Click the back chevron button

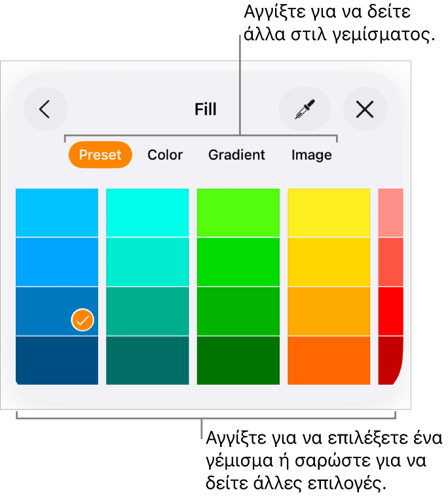tap(45, 109)
